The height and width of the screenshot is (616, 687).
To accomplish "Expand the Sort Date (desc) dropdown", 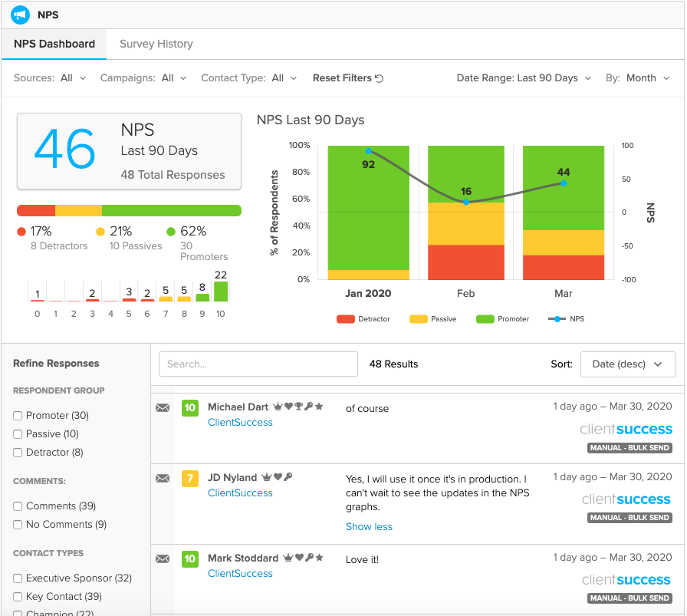I will pos(628,364).
